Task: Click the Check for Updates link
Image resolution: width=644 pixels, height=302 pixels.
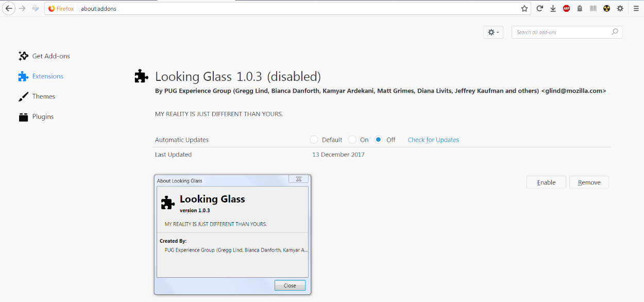Action: point(433,140)
